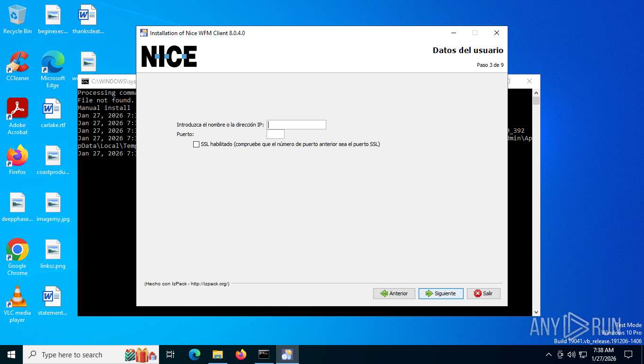Close the Nice WFM installer window

(496, 33)
